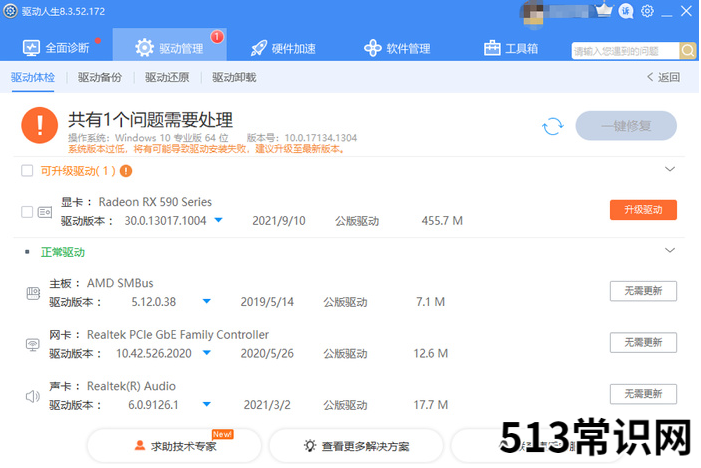This screenshot has height=468, width=701.
Task: Tick the Radeon RX 590 Series checkbox
Action: click(27, 212)
